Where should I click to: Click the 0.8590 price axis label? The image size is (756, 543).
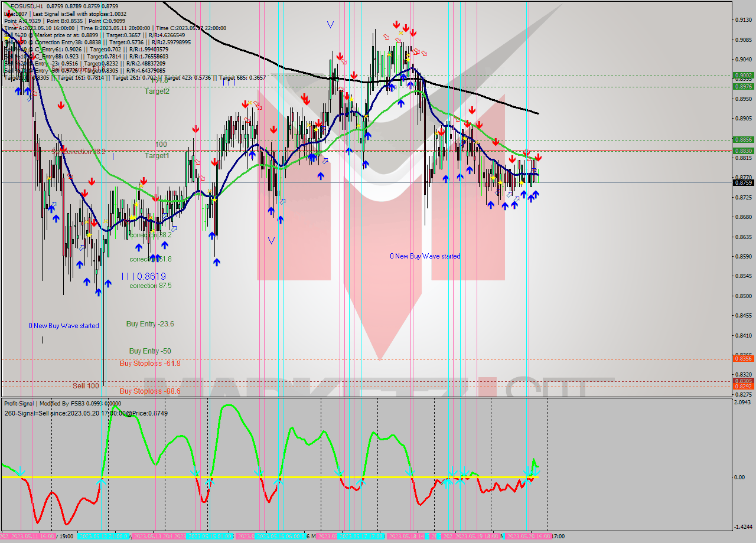(743, 257)
